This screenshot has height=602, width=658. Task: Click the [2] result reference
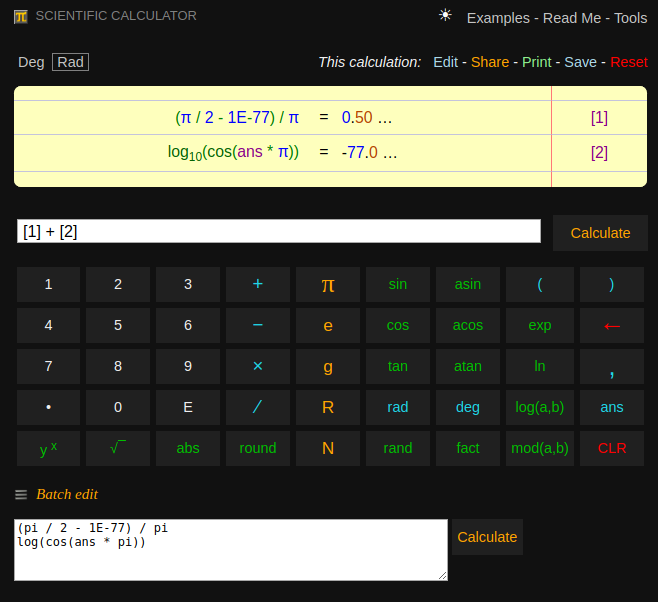coord(599,153)
